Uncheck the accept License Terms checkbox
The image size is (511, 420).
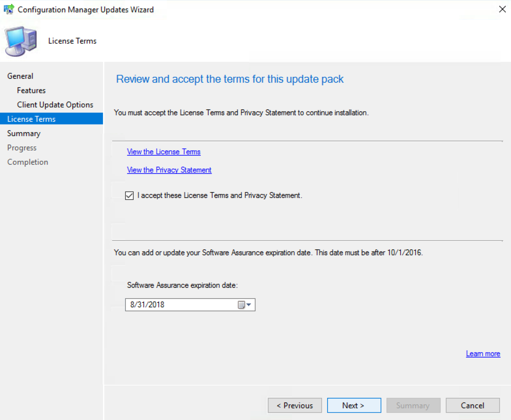coord(129,195)
